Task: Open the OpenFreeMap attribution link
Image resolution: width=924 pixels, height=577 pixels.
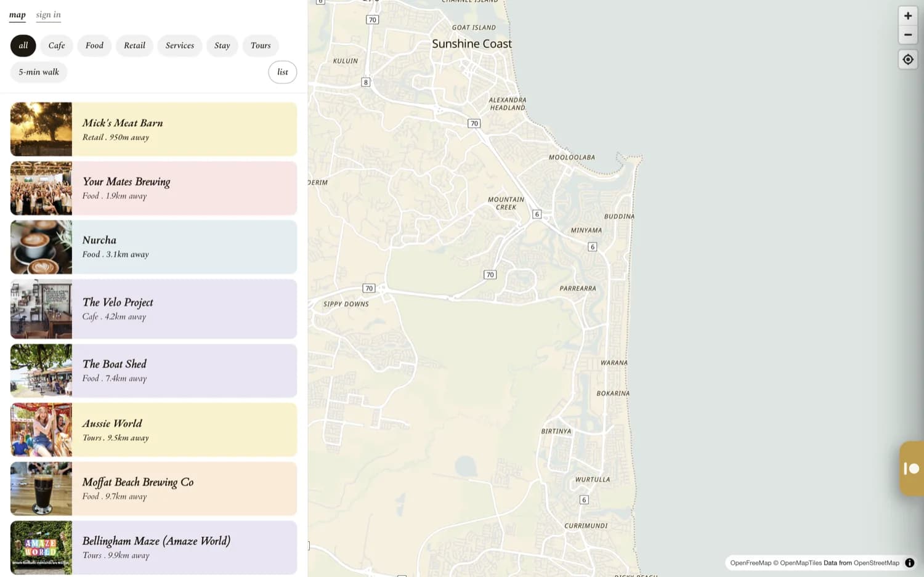Action: click(x=750, y=563)
